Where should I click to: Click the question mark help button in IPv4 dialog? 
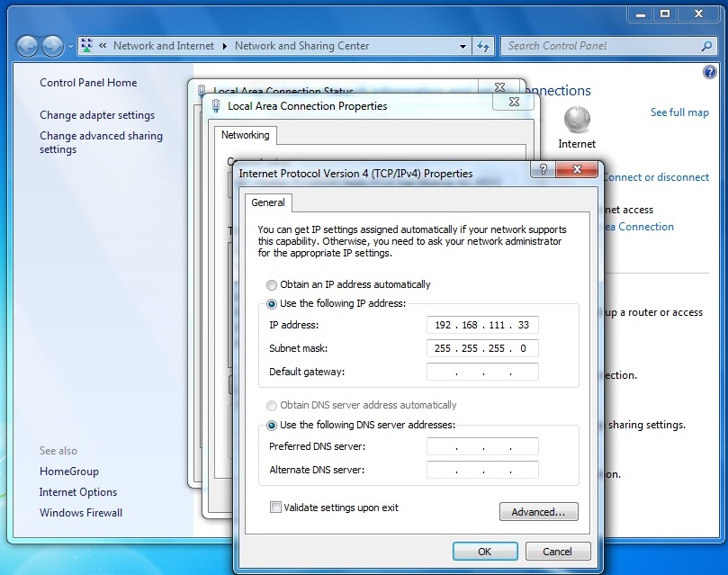544,169
